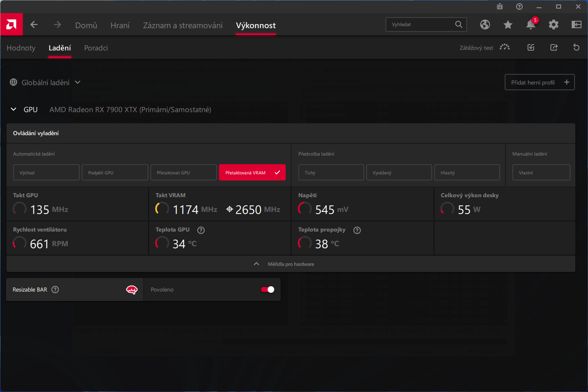Go forward with the right arrow

click(57, 24)
